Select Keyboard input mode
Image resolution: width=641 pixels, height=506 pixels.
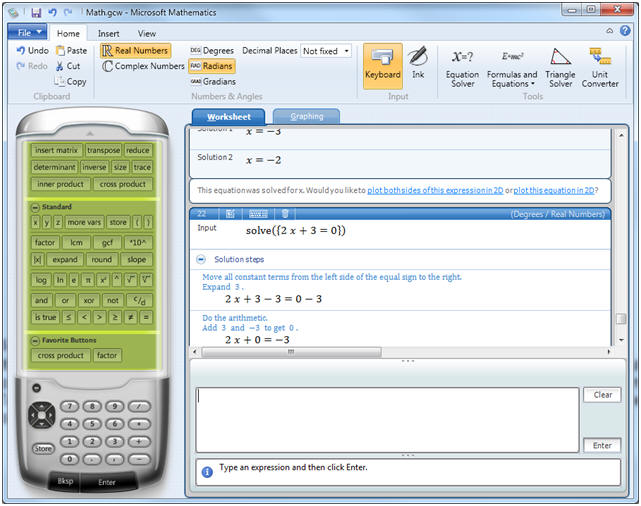[x=383, y=66]
